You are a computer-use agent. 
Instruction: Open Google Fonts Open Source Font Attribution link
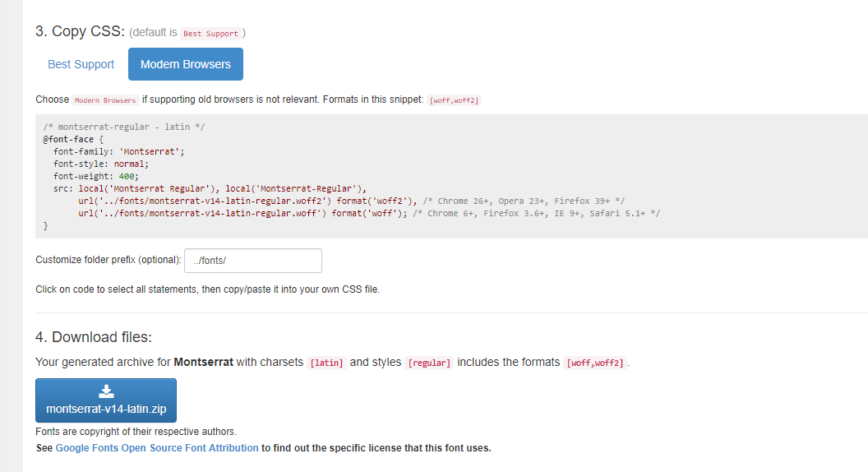157,447
